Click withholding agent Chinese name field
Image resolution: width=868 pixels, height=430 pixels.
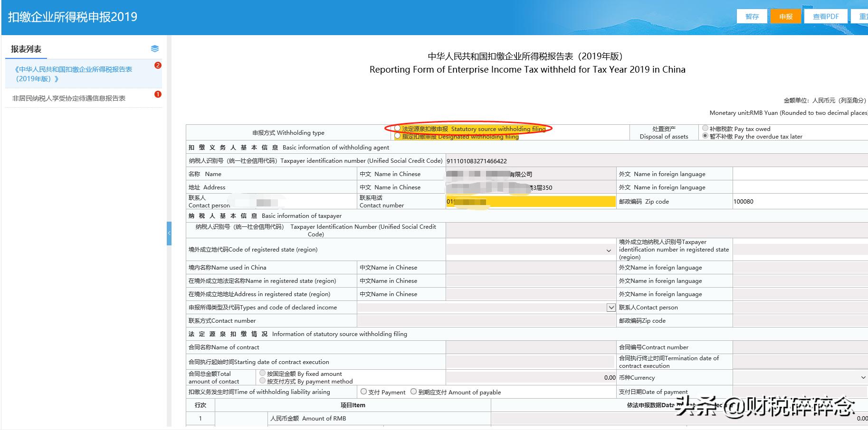[531, 174]
